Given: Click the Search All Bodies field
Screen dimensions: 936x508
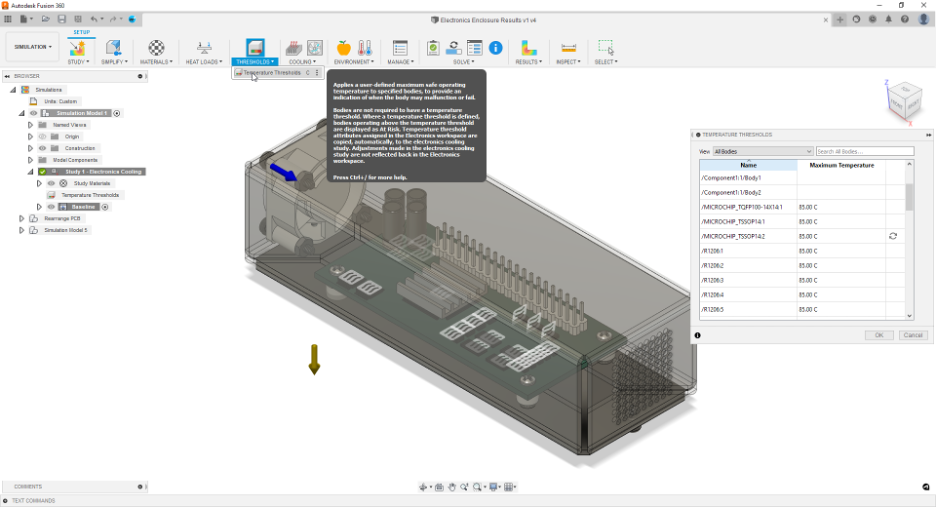Looking at the screenshot, I should [x=864, y=152].
